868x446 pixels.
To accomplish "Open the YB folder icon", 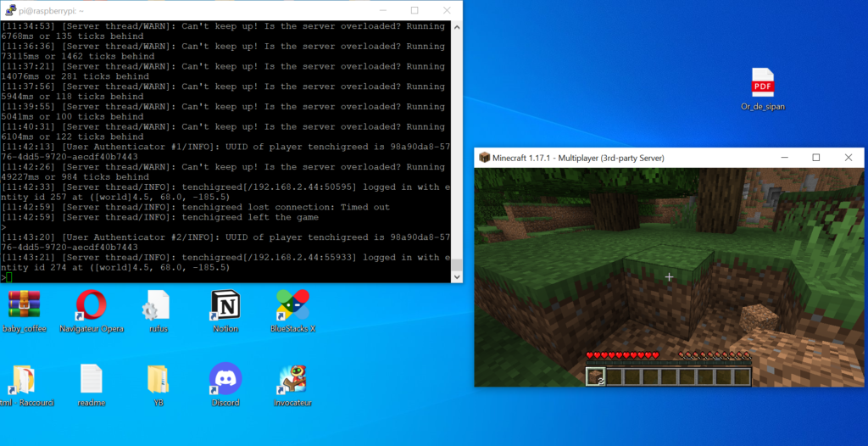I will (x=159, y=379).
